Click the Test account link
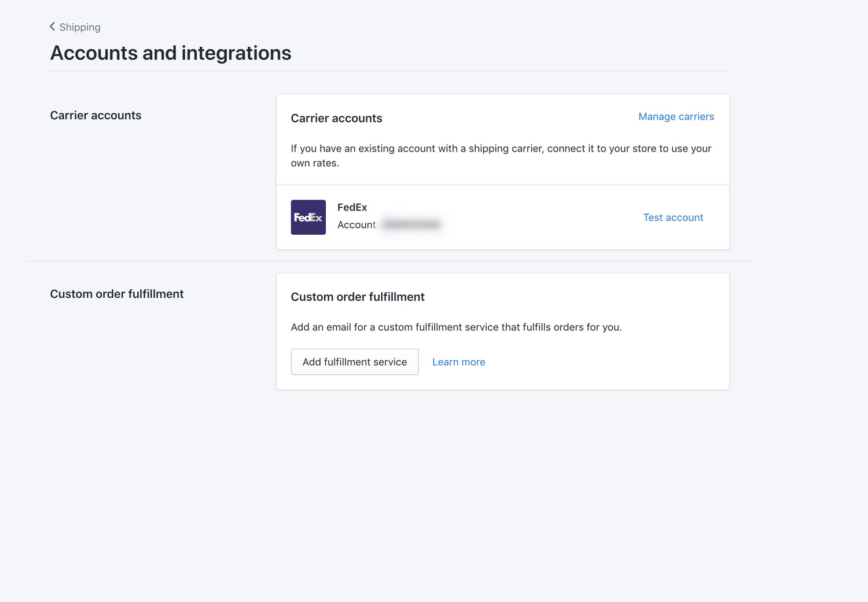868x602 pixels. click(x=673, y=217)
